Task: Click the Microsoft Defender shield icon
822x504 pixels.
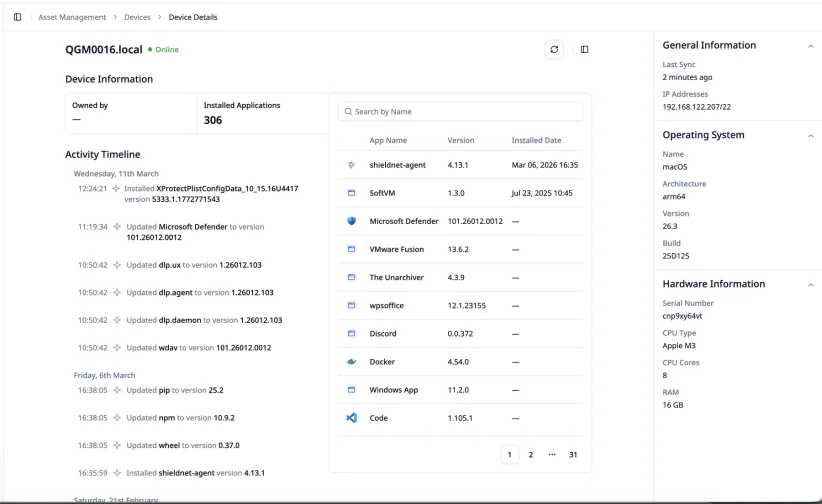Action: pos(351,221)
